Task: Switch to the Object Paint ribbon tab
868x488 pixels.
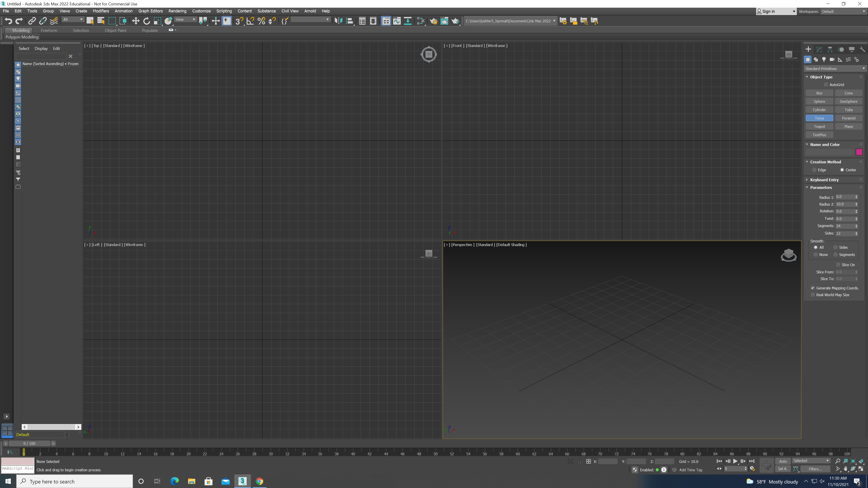Action: pyautogui.click(x=116, y=30)
